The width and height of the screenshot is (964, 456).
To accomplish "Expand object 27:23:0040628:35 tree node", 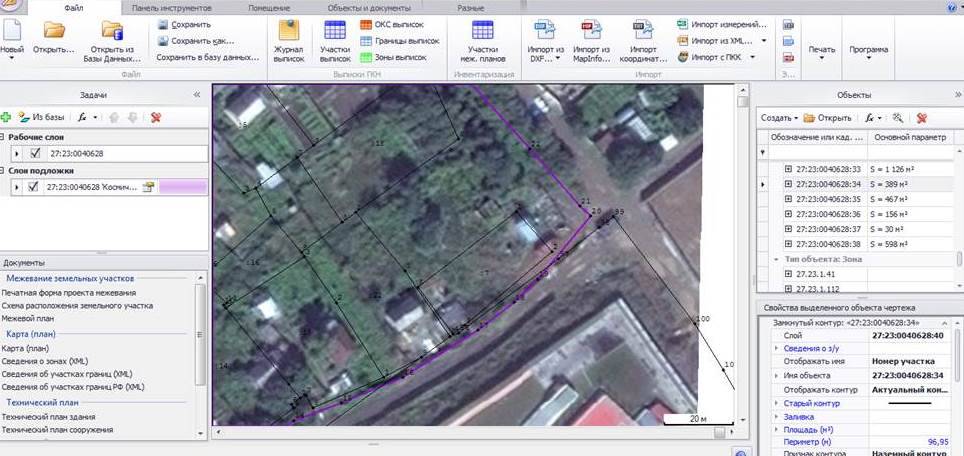I will [788, 199].
